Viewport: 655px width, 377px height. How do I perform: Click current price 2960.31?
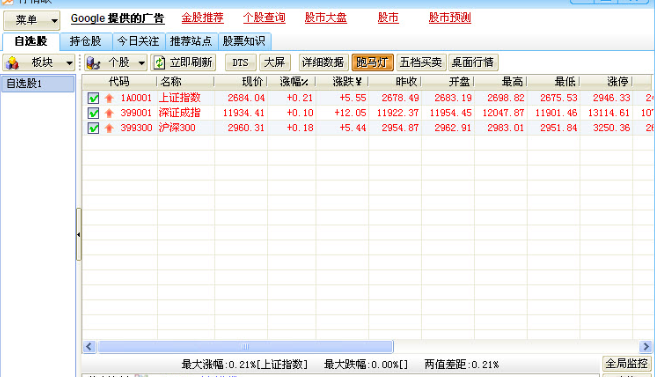point(246,128)
